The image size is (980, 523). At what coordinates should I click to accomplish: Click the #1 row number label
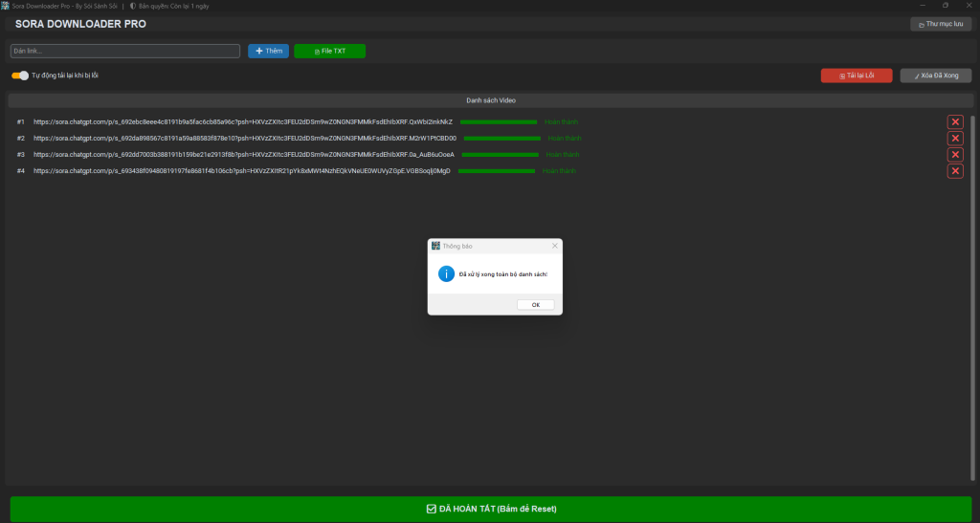point(21,121)
